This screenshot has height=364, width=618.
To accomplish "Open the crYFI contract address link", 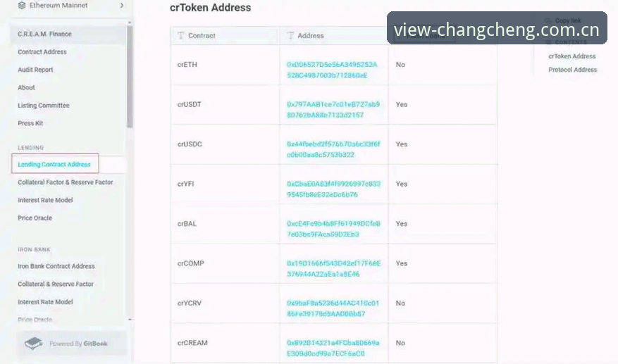I will click(333, 189).
